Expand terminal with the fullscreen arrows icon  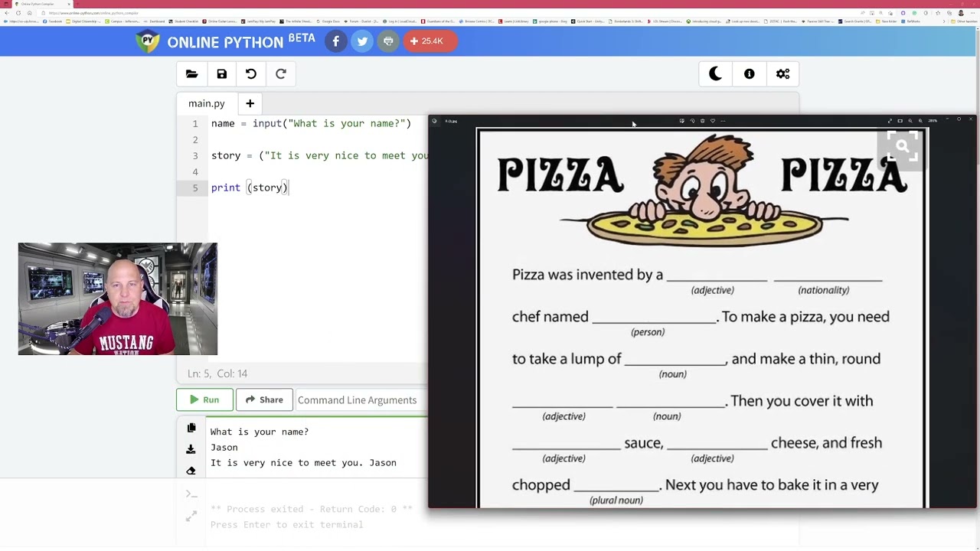coord(191,517)
